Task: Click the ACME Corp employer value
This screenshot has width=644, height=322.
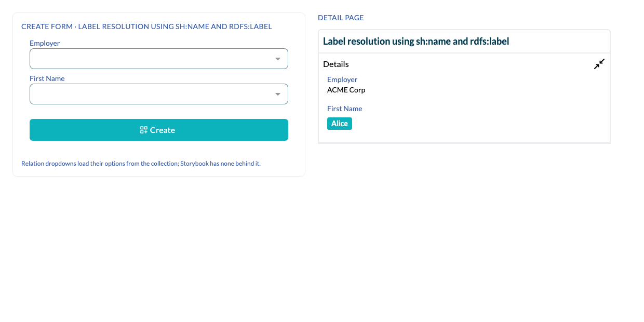Action: pos(346,90)
